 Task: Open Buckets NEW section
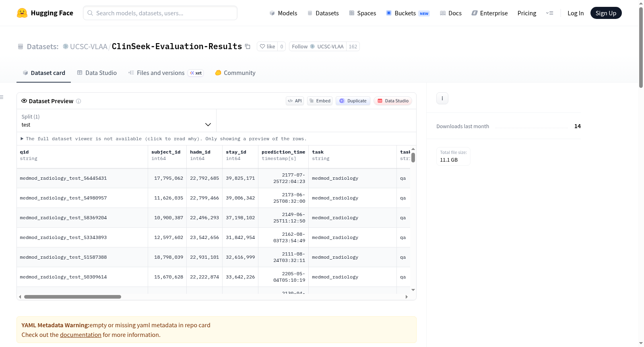pos(408,13)
